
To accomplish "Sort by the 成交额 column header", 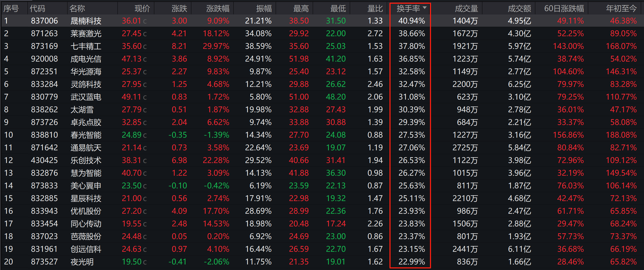I will tap(519, 8).
